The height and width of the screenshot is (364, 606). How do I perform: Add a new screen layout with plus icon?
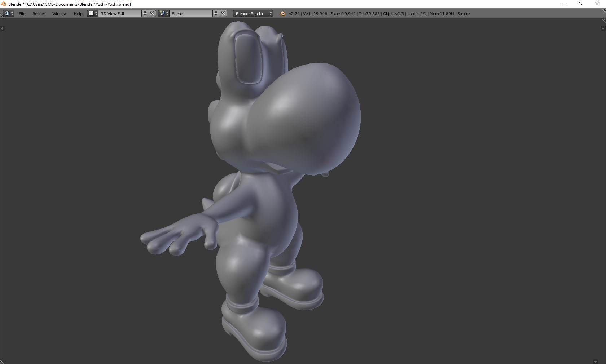coord(145,13)
